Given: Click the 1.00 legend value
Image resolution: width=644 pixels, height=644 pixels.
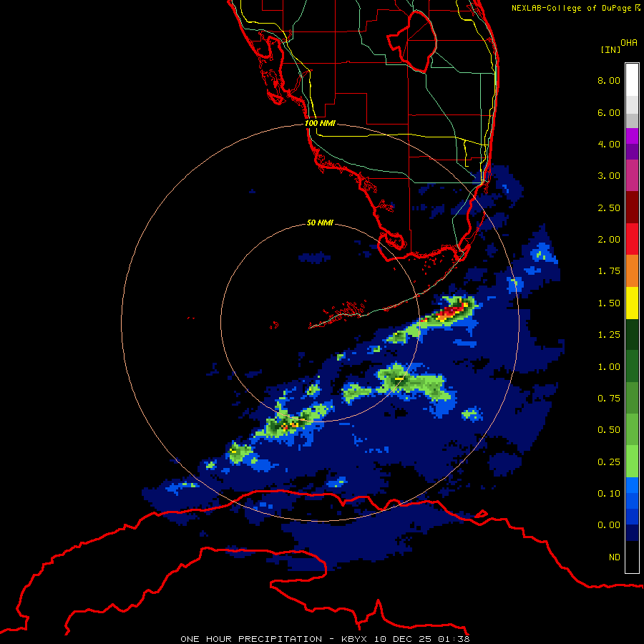Looking at the screenshot, I should coord(609,367).
